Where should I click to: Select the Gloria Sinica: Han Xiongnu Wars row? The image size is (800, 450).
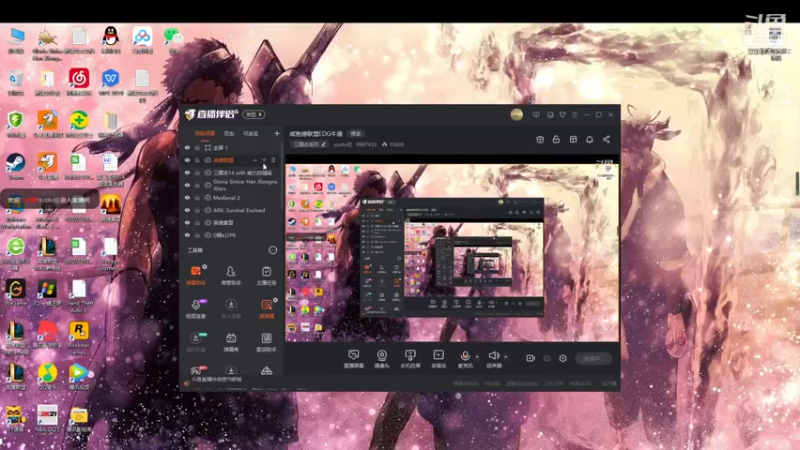[231, 185]
